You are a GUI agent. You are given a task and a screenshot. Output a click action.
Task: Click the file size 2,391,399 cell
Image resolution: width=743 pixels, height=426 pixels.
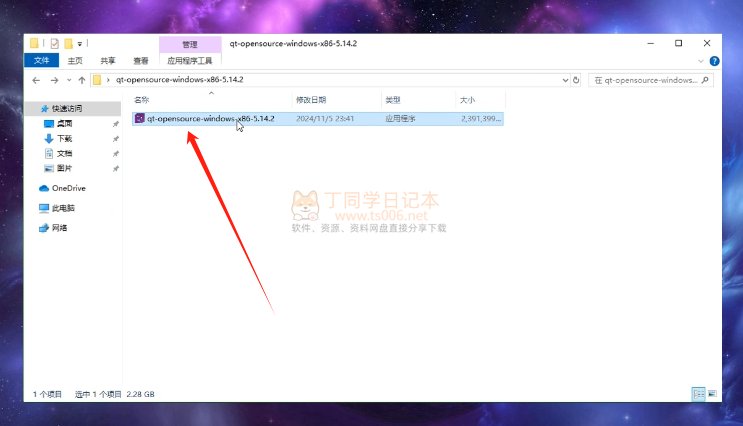coord(481,118)
